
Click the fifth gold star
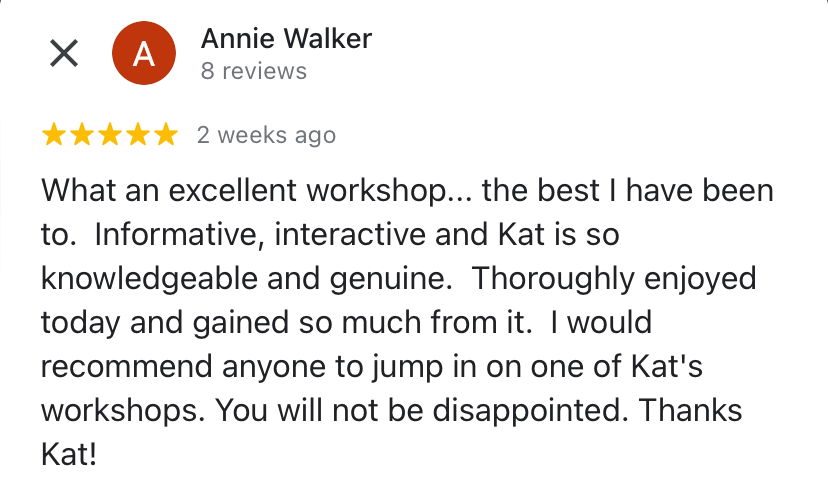[166, 135]
